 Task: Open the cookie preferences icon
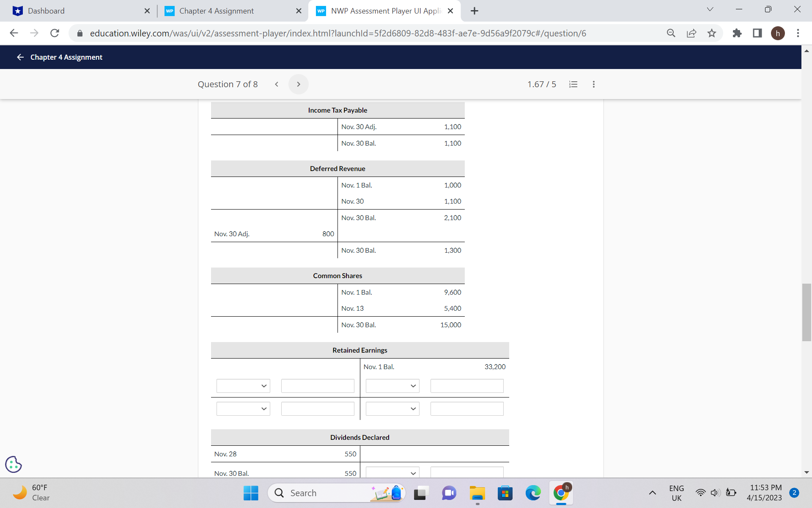pos(14,464)
